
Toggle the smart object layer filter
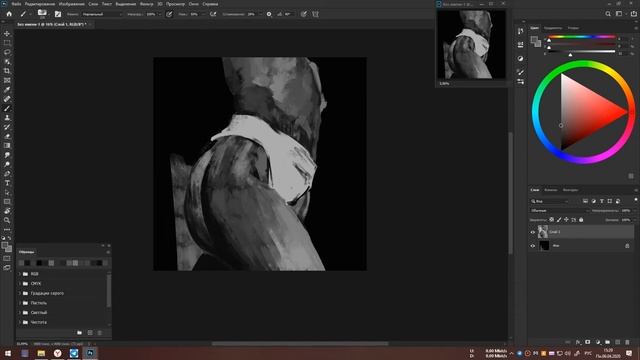point(618,201)
